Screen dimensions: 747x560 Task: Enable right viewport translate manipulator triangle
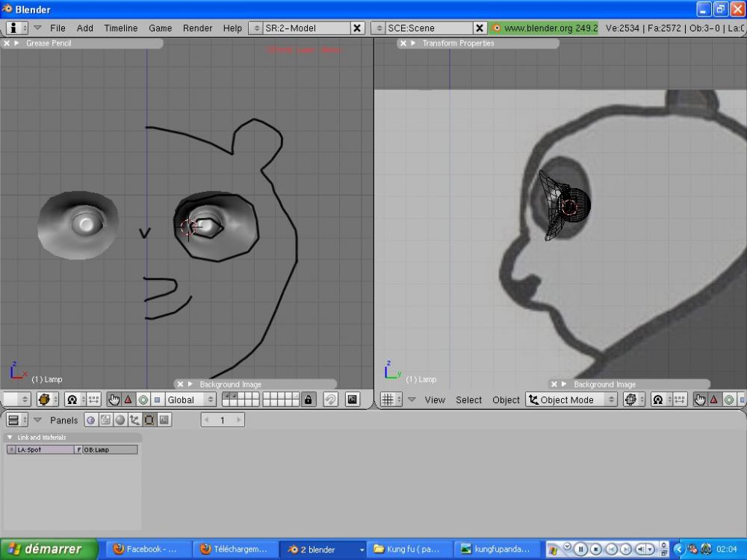click(713, 399)
